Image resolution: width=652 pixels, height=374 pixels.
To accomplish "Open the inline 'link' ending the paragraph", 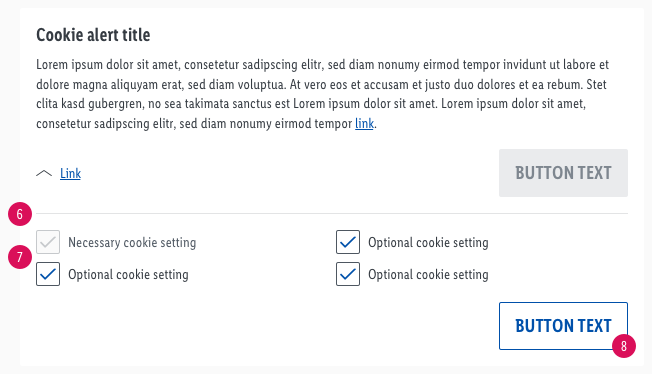I will click(364, 124).
